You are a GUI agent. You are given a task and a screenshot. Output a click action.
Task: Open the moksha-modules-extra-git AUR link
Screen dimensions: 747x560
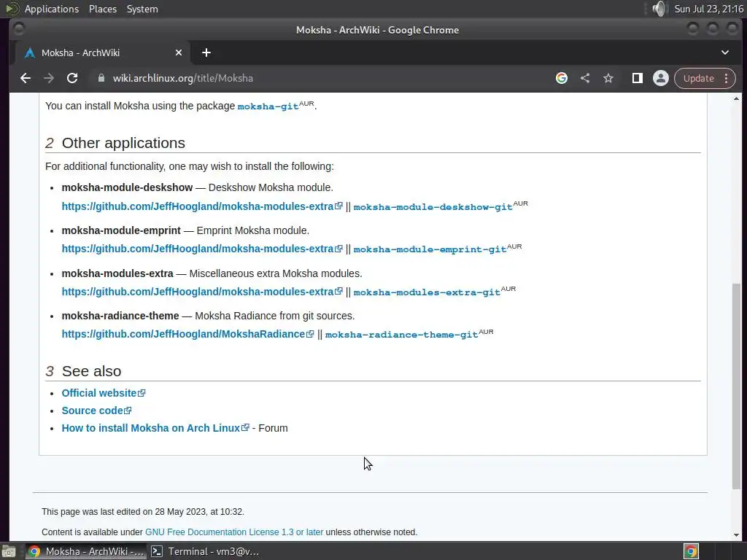click(x=427, y=292)
